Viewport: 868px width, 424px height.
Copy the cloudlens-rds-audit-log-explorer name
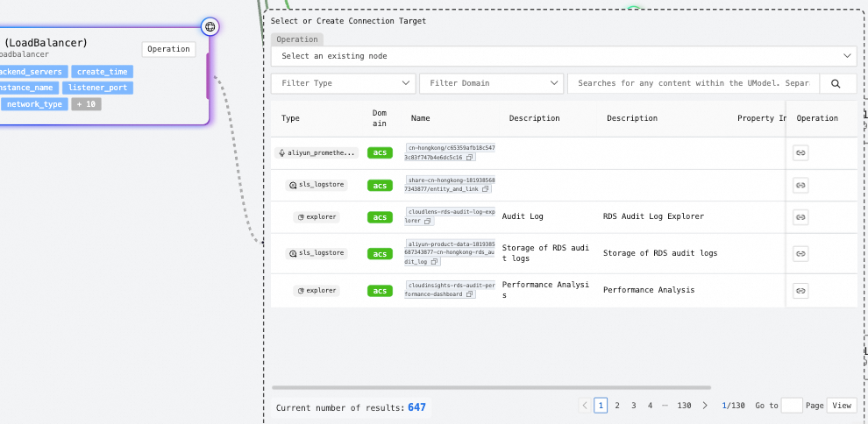427,221
